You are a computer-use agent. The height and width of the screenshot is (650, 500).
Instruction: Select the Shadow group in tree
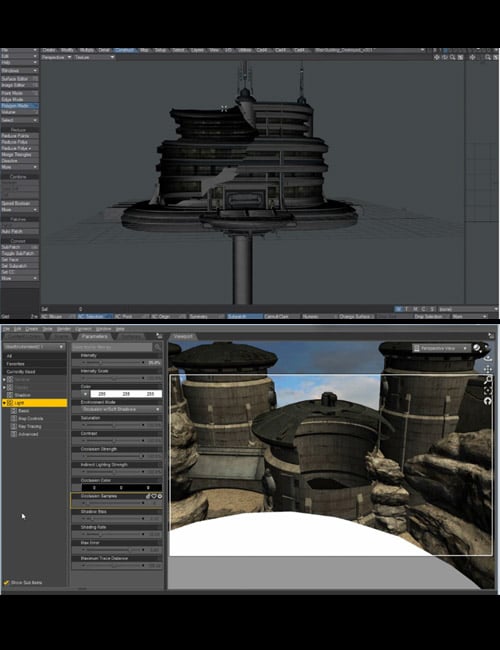click(22, 395)
